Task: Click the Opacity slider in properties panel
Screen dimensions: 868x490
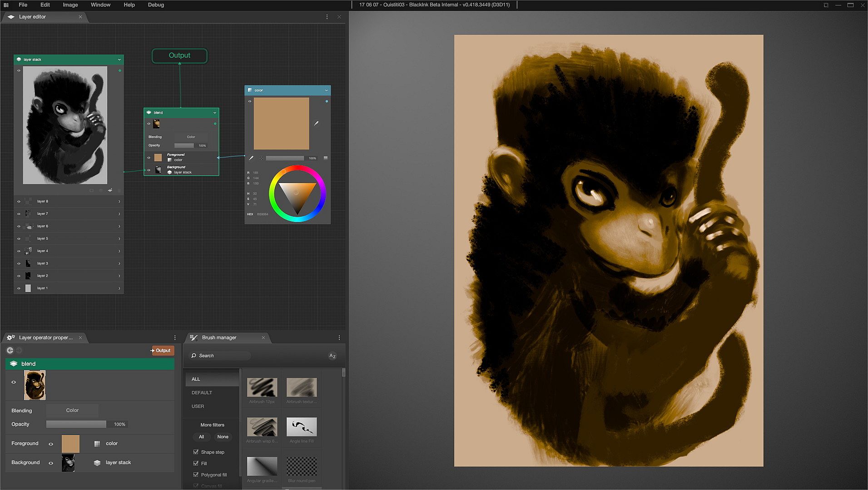Action: [x=76, y=424]
